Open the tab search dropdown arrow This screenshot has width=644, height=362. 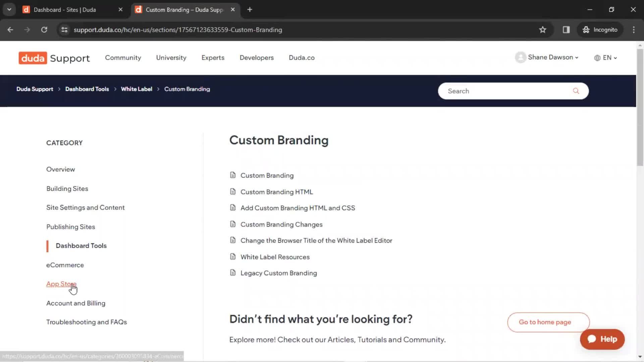[x=9, y=10]
